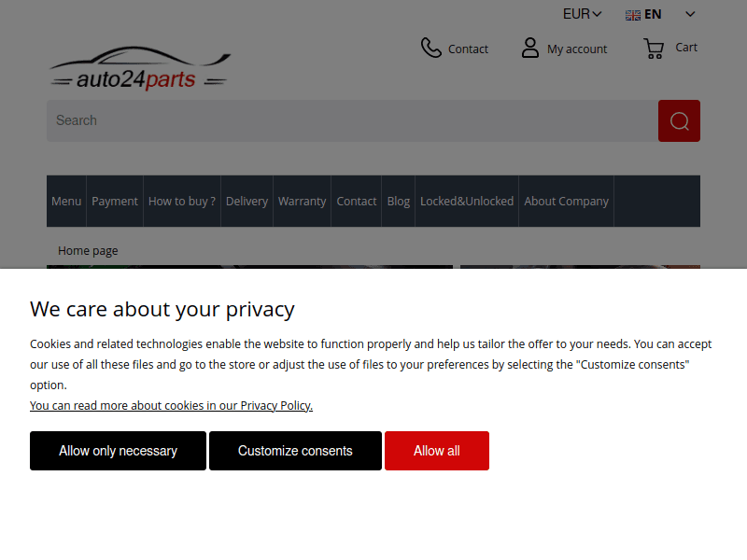This screenshot has height=560, width=747.
Task: Click the UK flag language icon
Action: click(633, 15)
